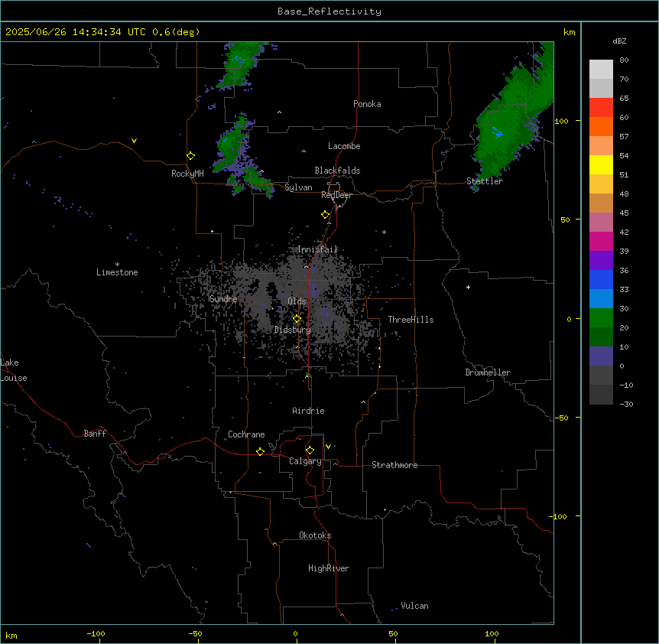Click the Drumheller label
Viewport: 659px width, 644px height.
click(x=488, y=372)
